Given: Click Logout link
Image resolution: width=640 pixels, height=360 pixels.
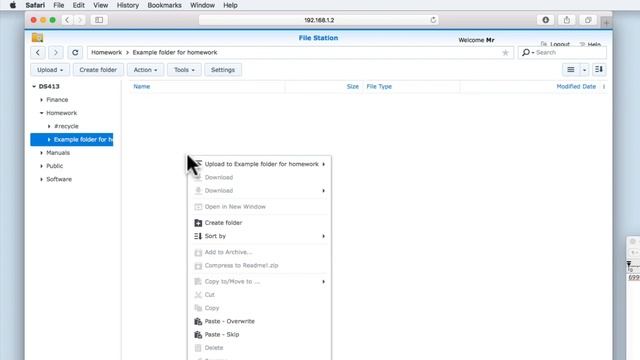Looking at the screenshot, I should (x=556, y=44).
